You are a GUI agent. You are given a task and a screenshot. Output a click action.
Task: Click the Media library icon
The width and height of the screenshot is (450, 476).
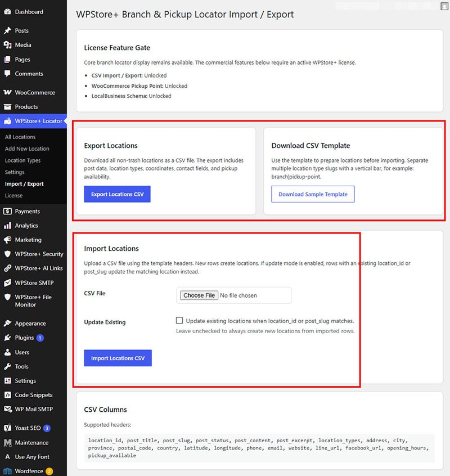(7, 45)
